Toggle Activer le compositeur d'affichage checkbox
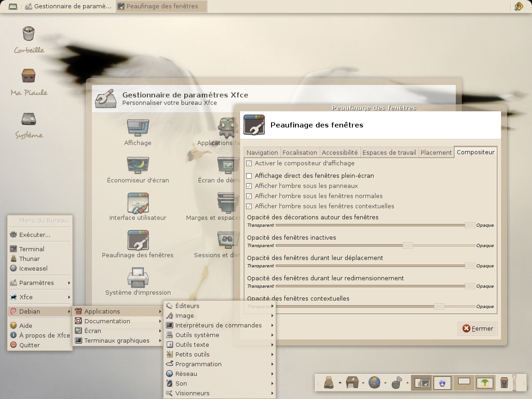This screenshot has width=532, height=399. (249, 163)
